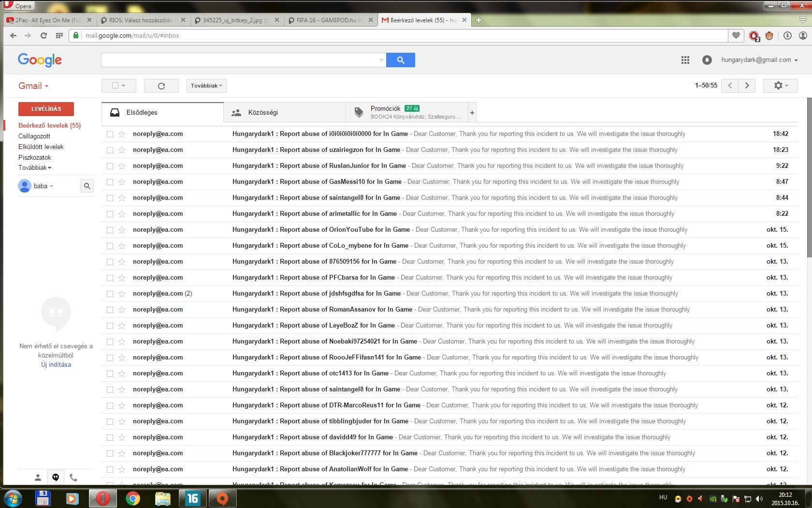Open the Elküldött levelek folder
812x508 pixels.
(x=41, y=147)
